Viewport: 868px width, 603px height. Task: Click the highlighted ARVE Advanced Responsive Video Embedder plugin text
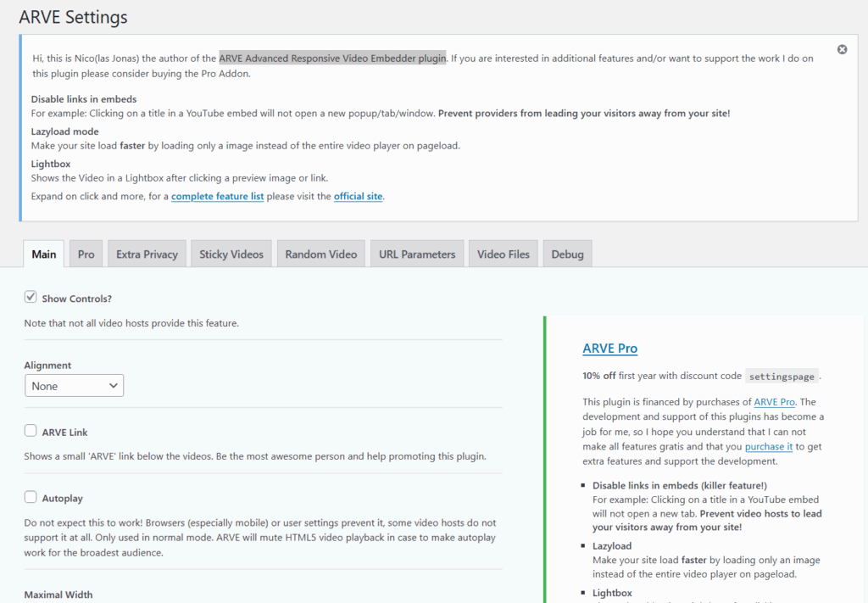click(332, 59)
